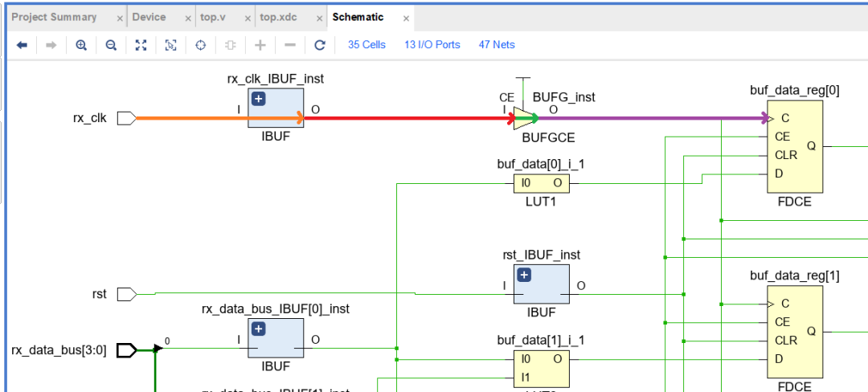This screenshot has height=392, width=868.
Task: Click the Select Area icon
Action: pos(171,45)
